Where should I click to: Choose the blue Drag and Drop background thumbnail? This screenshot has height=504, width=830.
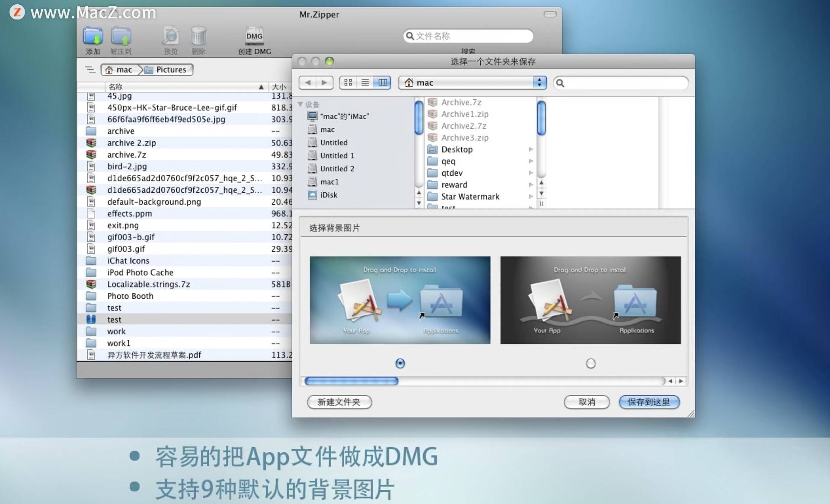coord(400,300)
